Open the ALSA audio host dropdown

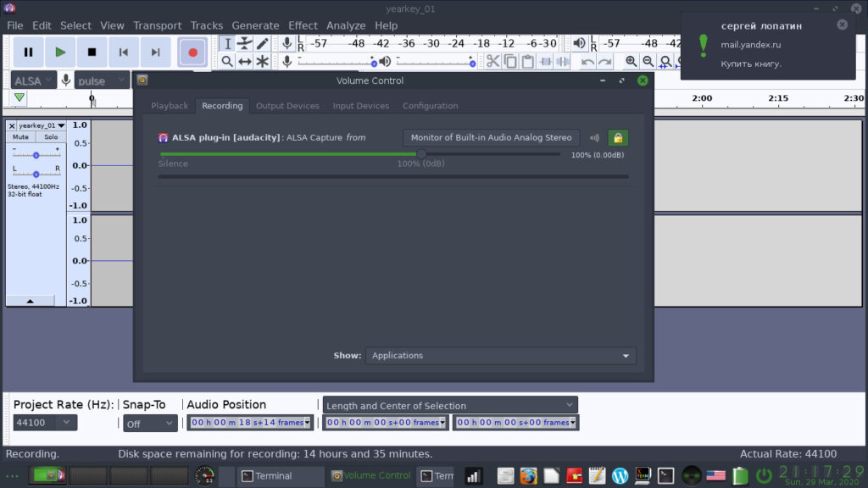(x=33, y=80)
